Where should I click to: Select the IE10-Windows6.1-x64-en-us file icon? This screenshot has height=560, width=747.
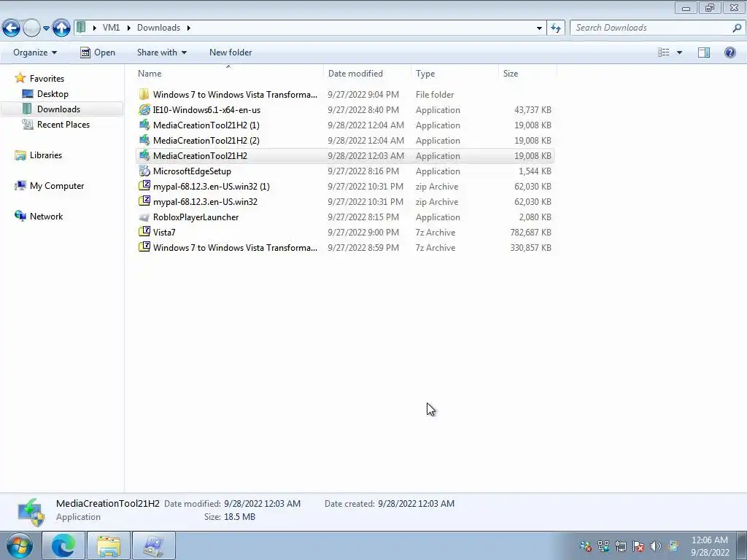(144, 110)
